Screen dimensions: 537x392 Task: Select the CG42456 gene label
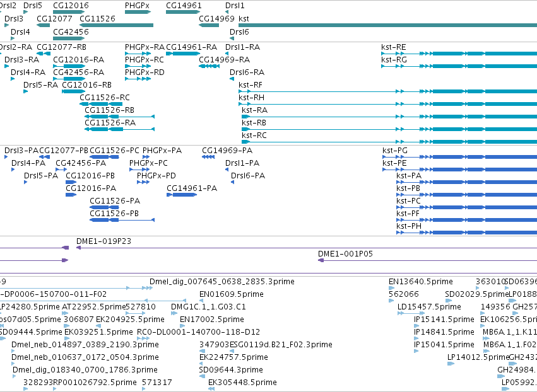[71, 32]
